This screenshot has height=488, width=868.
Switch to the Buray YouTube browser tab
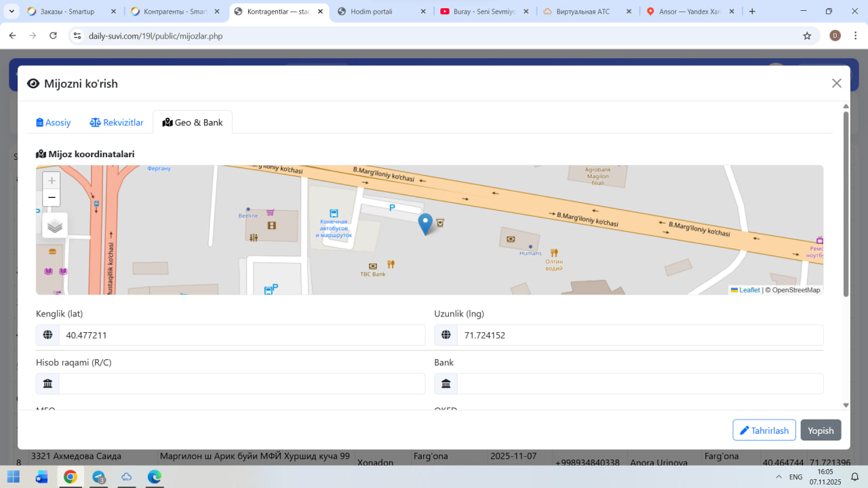coord(486,12)
